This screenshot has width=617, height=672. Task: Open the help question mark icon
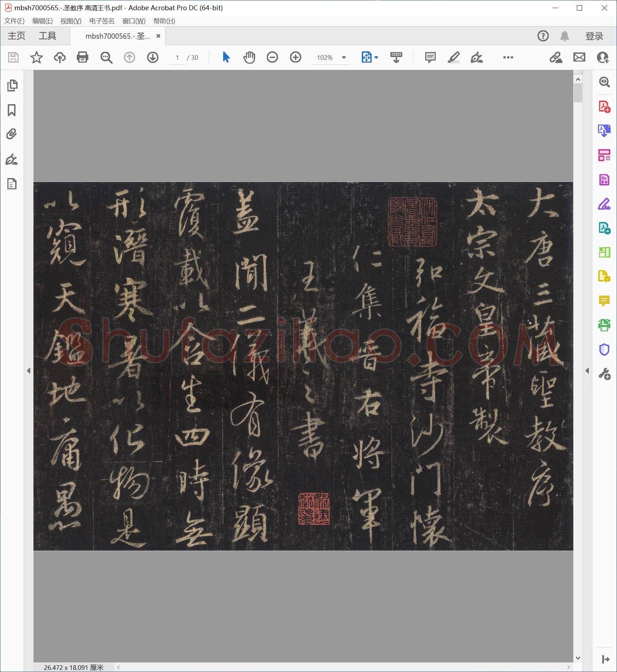tap(543, 36)
